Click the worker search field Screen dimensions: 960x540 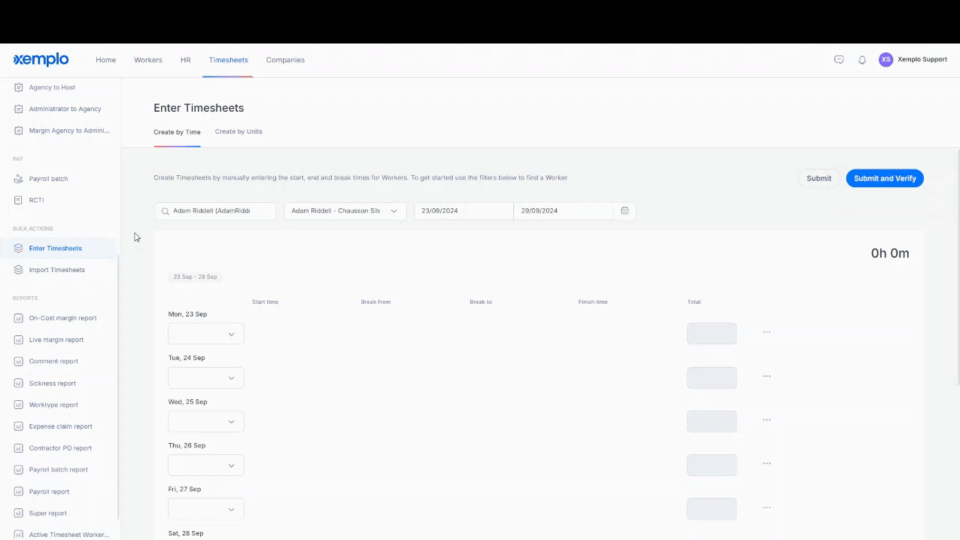point(215,211)
